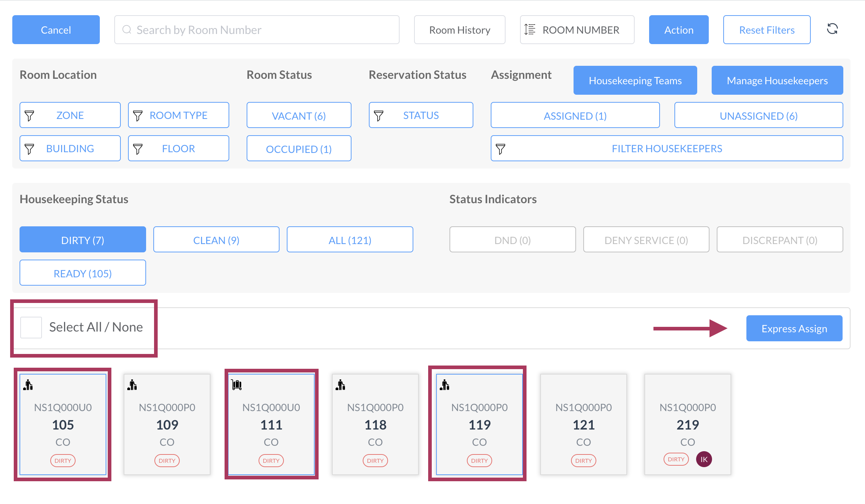The width and height of the screenshot is (865, 504).
Task: Show ALL (121) rooms
Action: click(x=350, y=240)
